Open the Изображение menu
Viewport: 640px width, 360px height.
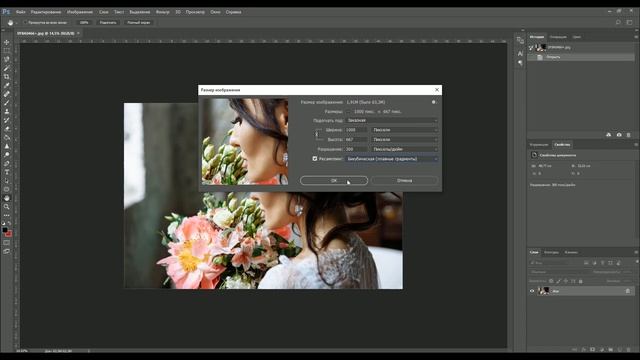[80, 12]
